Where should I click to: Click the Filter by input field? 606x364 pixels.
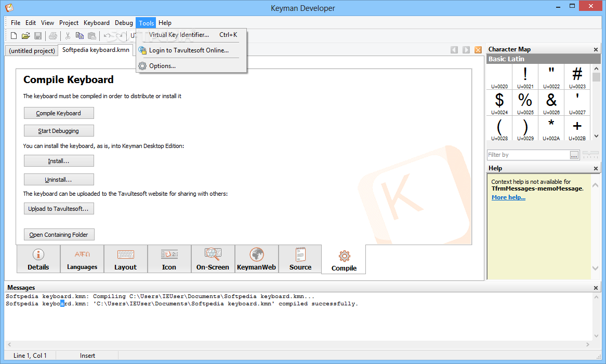point(529,155)
